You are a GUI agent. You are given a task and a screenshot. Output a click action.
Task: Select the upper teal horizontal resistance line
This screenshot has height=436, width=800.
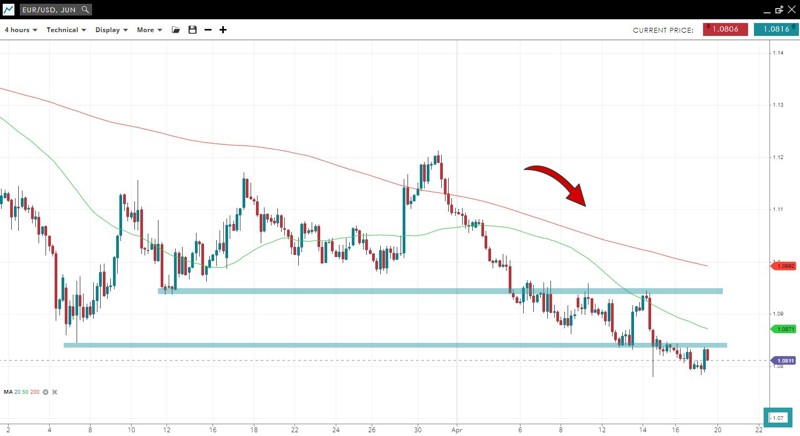tap(440, 291)
